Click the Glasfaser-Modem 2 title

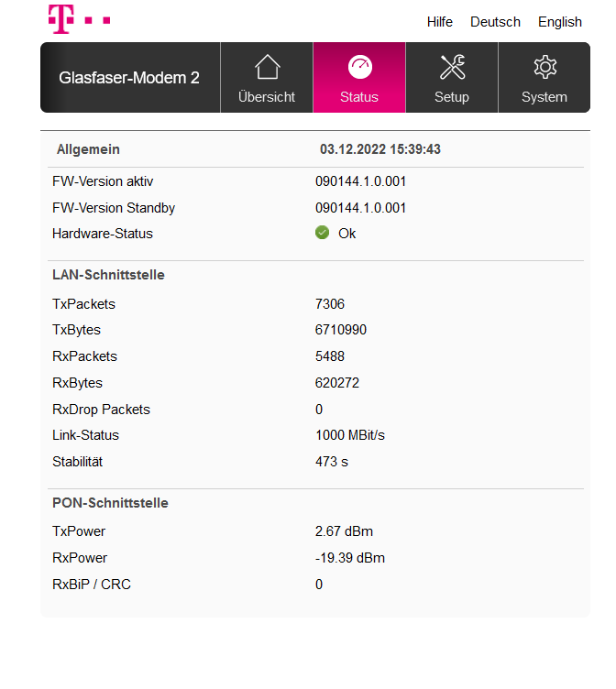129,78
